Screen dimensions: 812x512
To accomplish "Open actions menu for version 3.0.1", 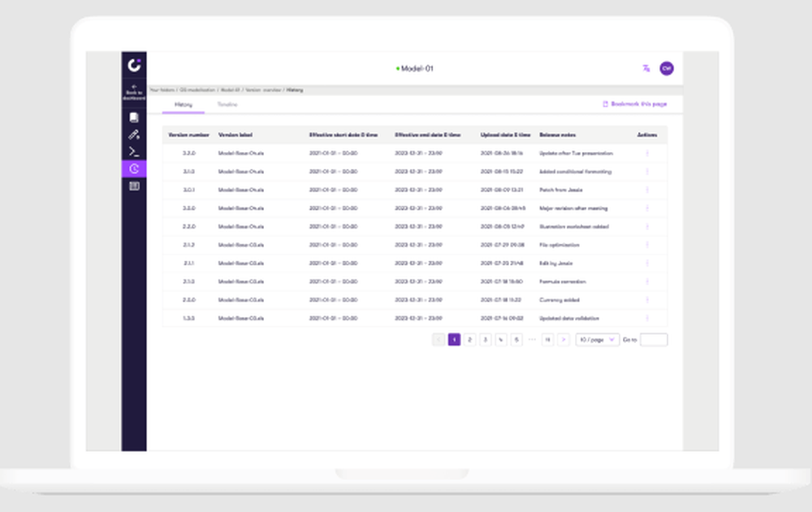I will (647, 190).
